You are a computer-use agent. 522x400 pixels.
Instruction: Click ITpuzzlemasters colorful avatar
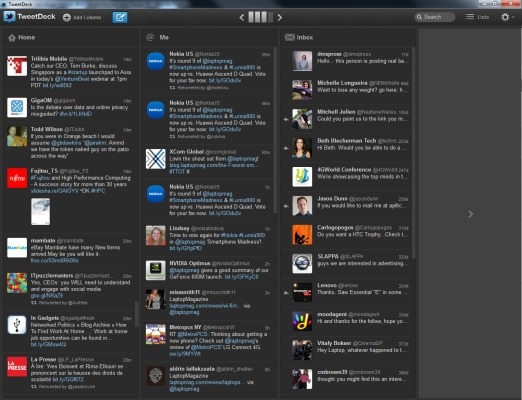[x=17, y=283]
